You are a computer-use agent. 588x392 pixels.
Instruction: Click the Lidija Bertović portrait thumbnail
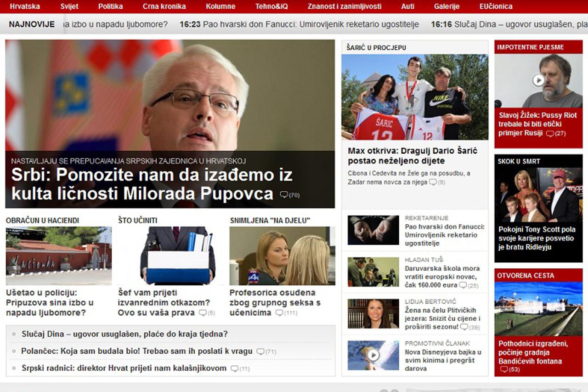click(x=373, y=313)
